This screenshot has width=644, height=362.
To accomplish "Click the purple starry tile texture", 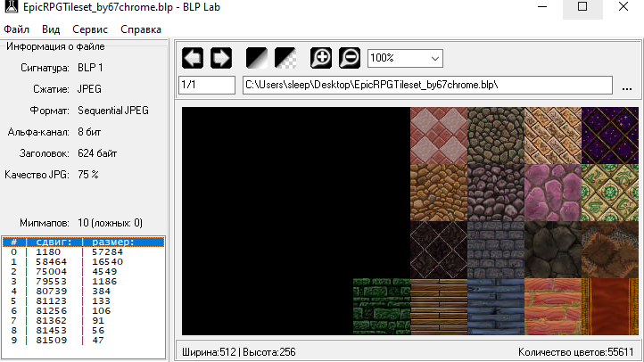I will click(x=610, y=136).
